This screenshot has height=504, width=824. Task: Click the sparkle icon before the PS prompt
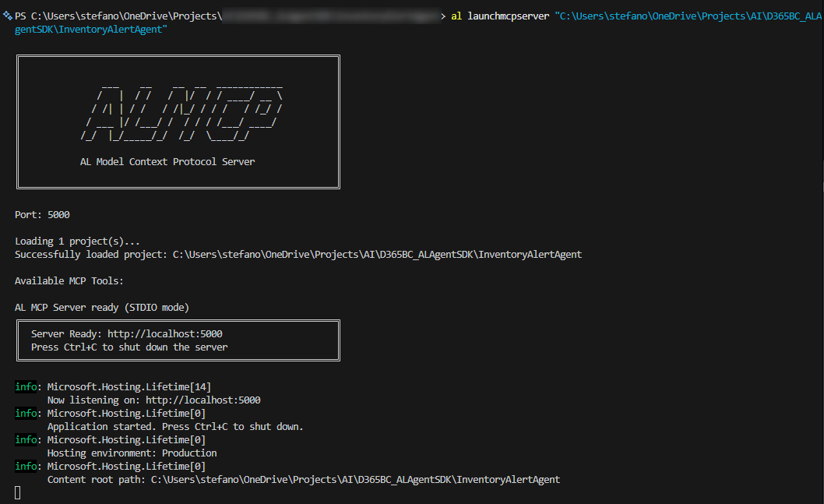pos(8,16)
